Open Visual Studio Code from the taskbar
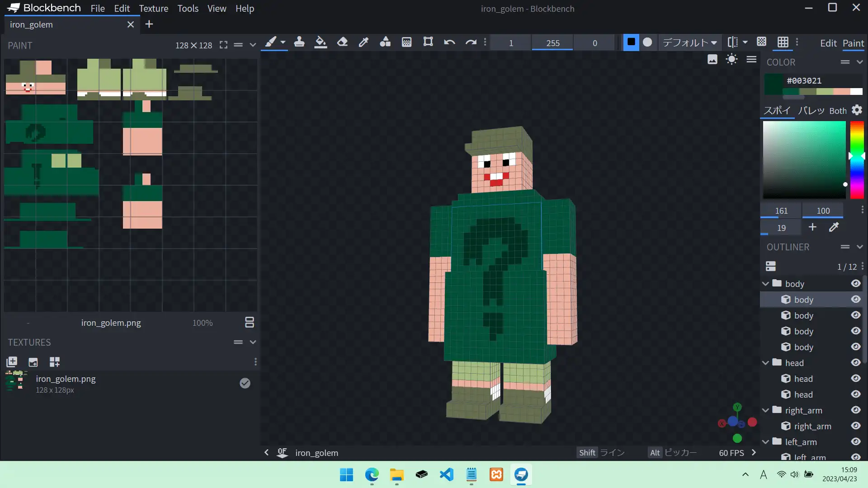868x488 pixels. click(x=446, y=474)
